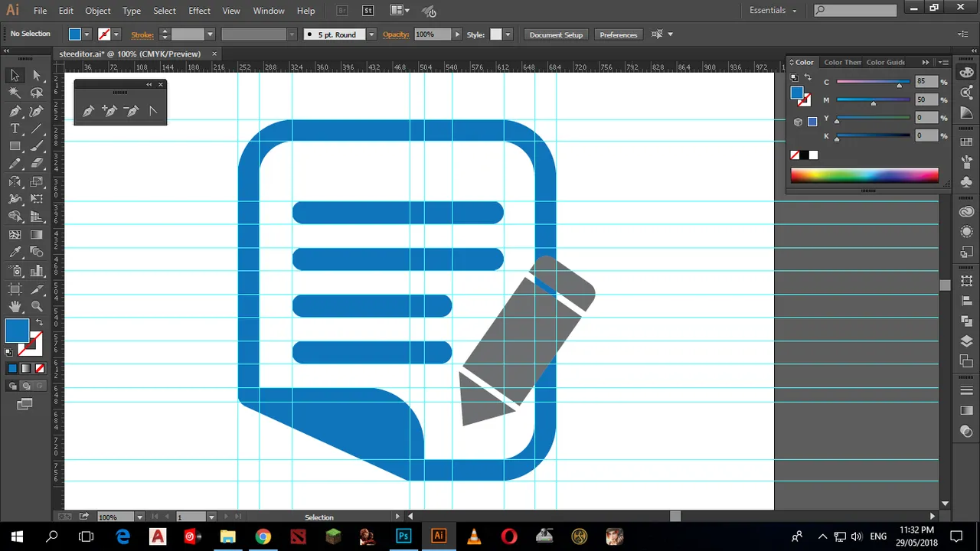Viewport: 980px width, 551px height.
Task: Open brush definition 5 pt. Round dropdown
Action: [x=371, y=34]
